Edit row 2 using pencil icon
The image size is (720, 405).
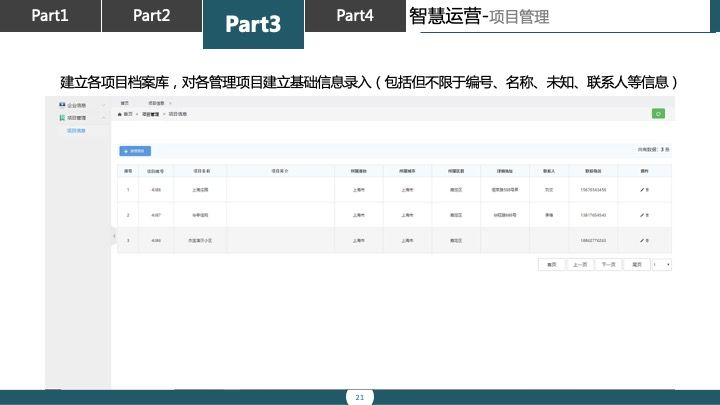pos(642,215)
